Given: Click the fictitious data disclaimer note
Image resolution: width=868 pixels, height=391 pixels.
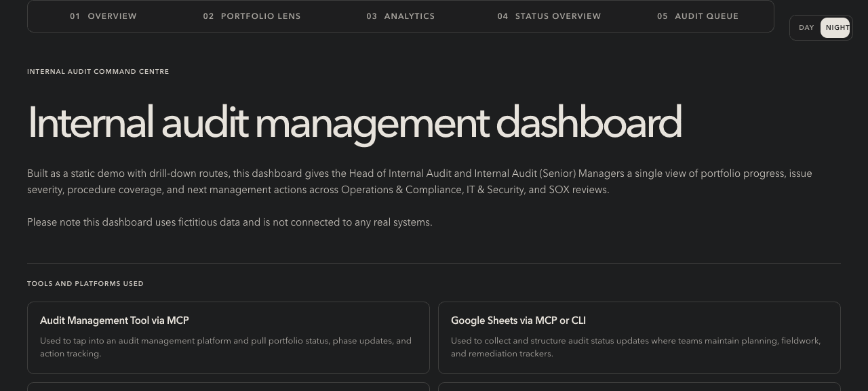Looking at the screenshot, I should [x=230, y=222].
